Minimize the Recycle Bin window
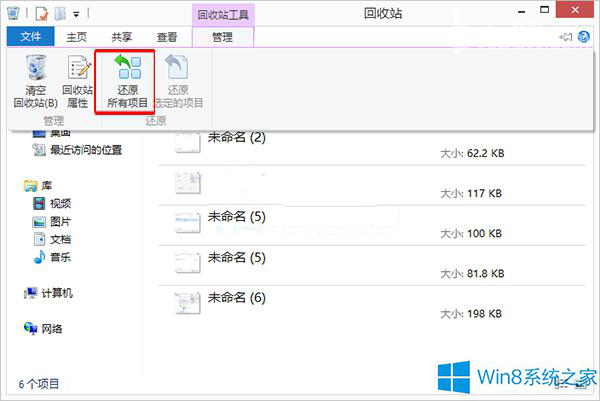Viewport: 600px width, 401px height. coord(521,12)
